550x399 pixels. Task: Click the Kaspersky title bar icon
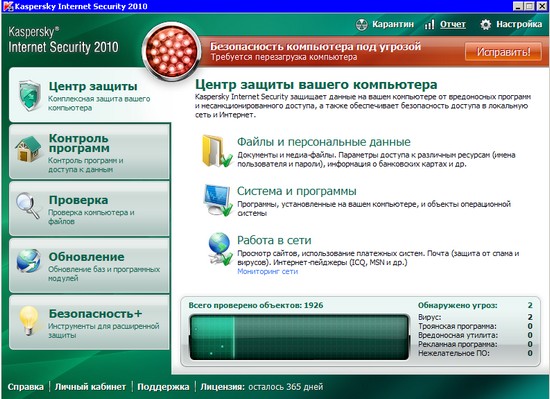coord(8,6)
